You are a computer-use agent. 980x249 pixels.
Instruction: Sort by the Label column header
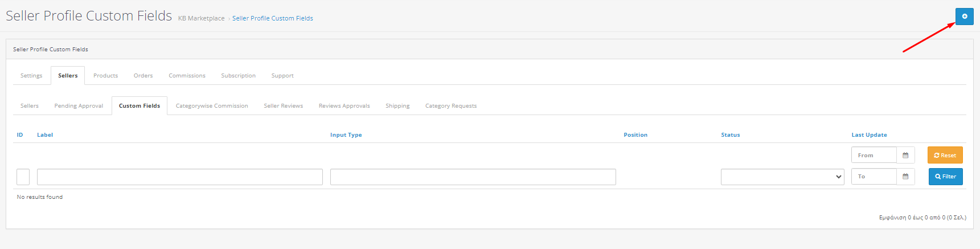pyautogui.click(x=45, y=135)
